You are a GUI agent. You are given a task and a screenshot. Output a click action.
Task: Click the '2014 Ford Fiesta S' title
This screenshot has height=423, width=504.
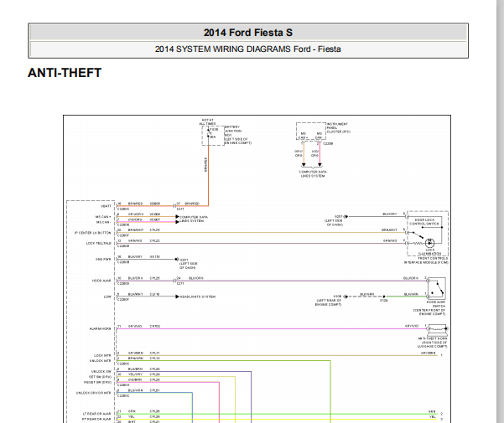(248, 33)
